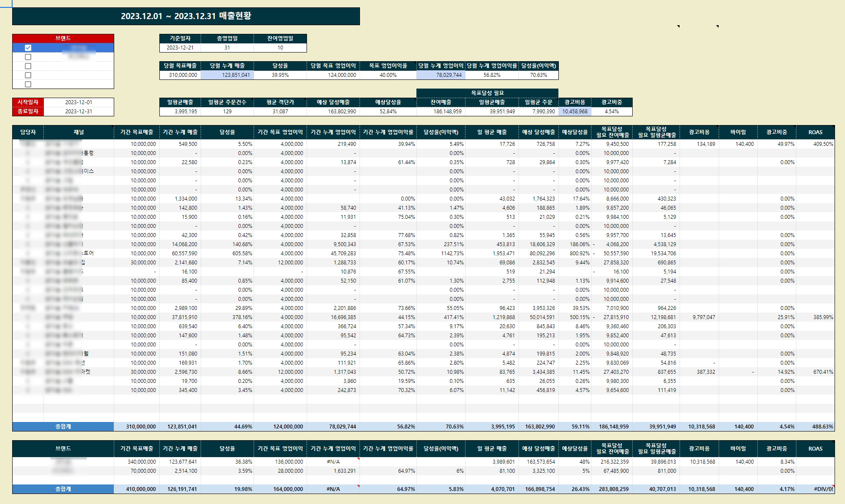Image resolution: width=845 pixels, height=504 pixels.
Task: Check the fifth brand checkbox at bottom
Action: (x=28, y=84)
